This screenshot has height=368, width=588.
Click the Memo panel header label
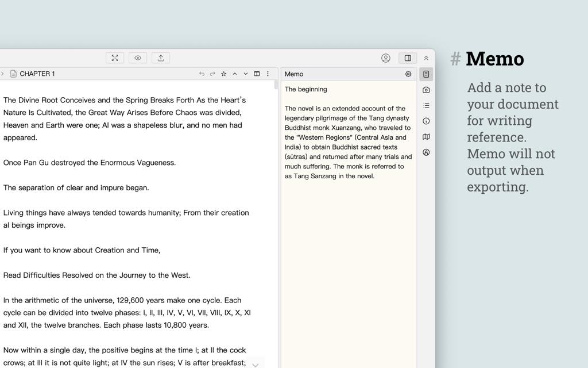point(293,74)
